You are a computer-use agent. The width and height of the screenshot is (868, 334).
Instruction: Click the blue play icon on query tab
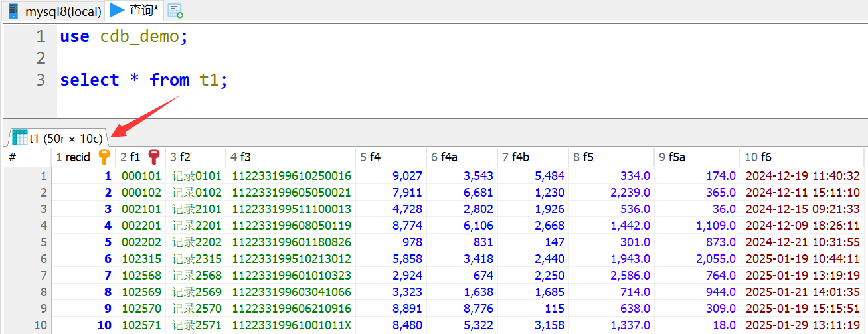point(118,10)
